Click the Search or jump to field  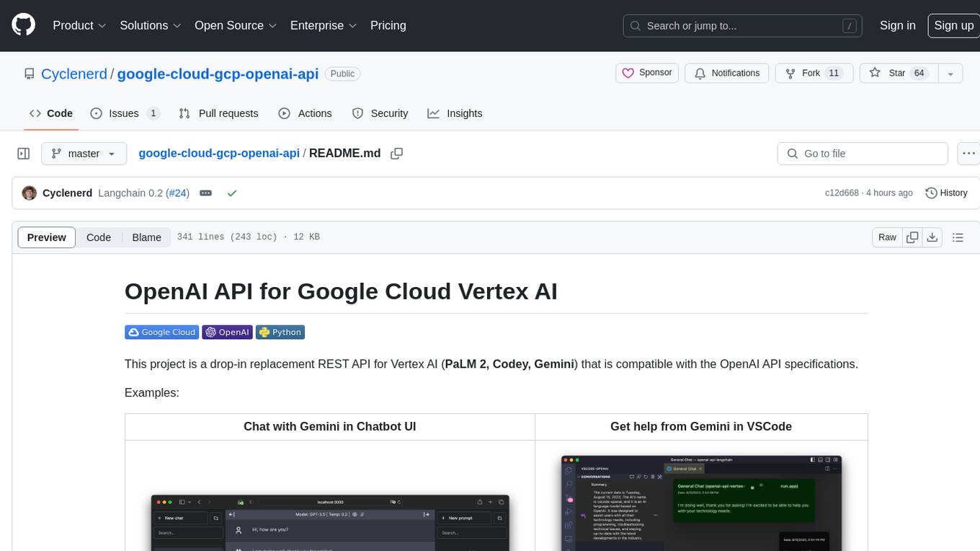pos(742,26)
